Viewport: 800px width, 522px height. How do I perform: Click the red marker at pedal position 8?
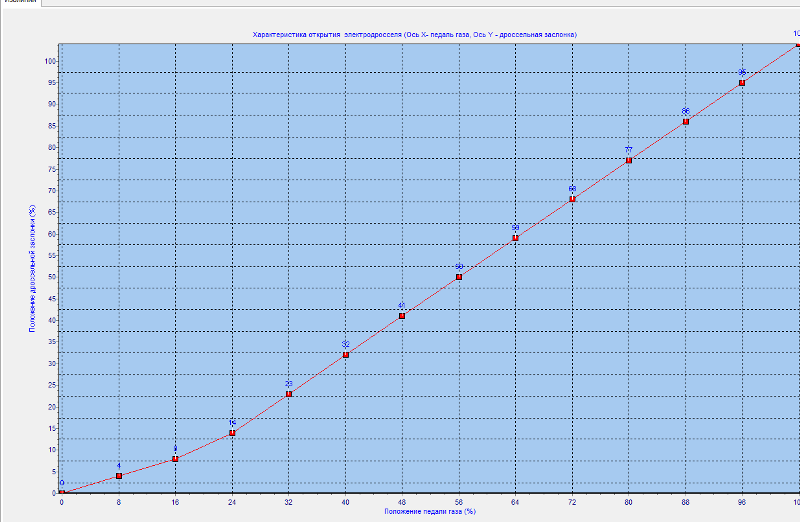tap(119, 476)
